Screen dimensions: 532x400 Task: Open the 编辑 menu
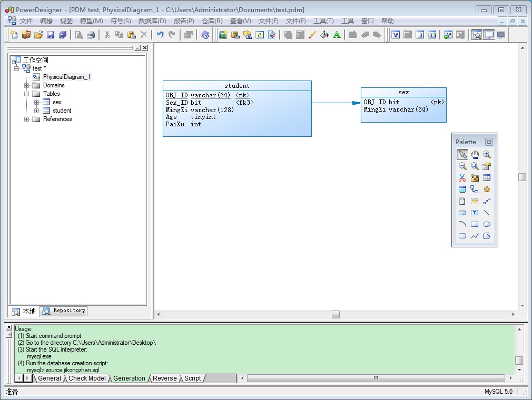(46, 21)
